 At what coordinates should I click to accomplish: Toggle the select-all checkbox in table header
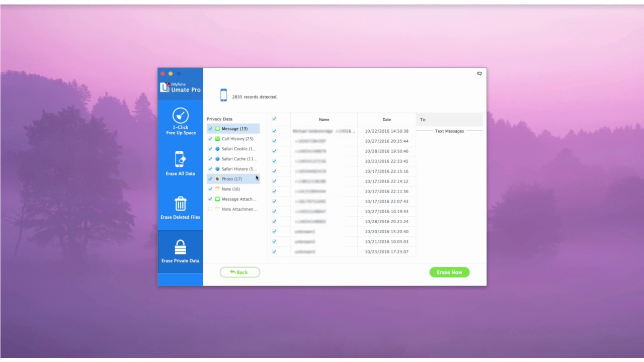274,119
